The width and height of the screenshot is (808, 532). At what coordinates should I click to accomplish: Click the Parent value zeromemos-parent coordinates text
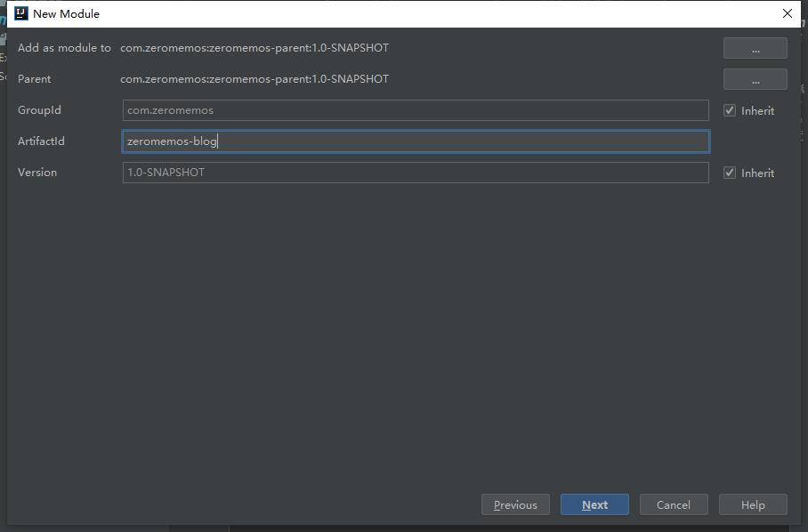tap(255, 79)
